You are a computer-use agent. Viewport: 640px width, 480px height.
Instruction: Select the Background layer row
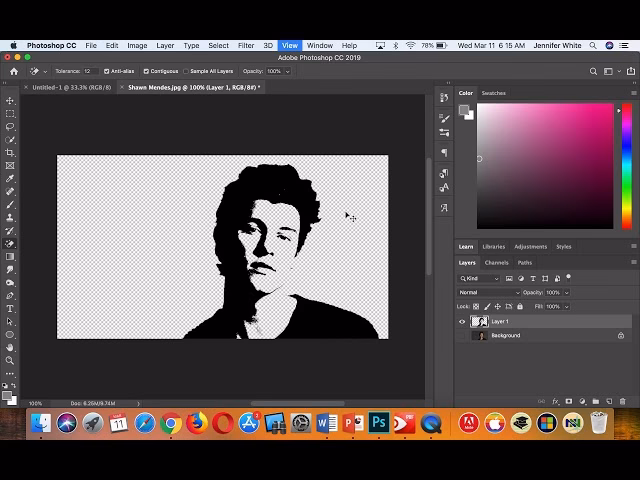pos(544,336)
